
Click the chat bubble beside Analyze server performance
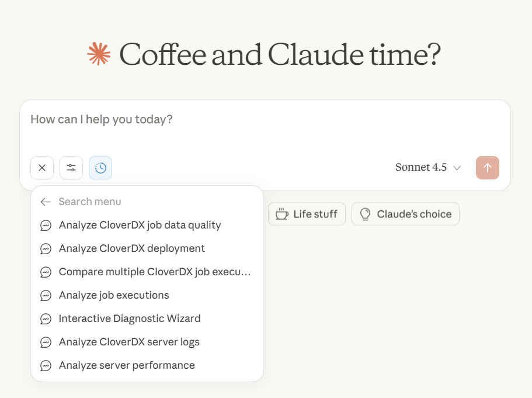coord(46,365)
